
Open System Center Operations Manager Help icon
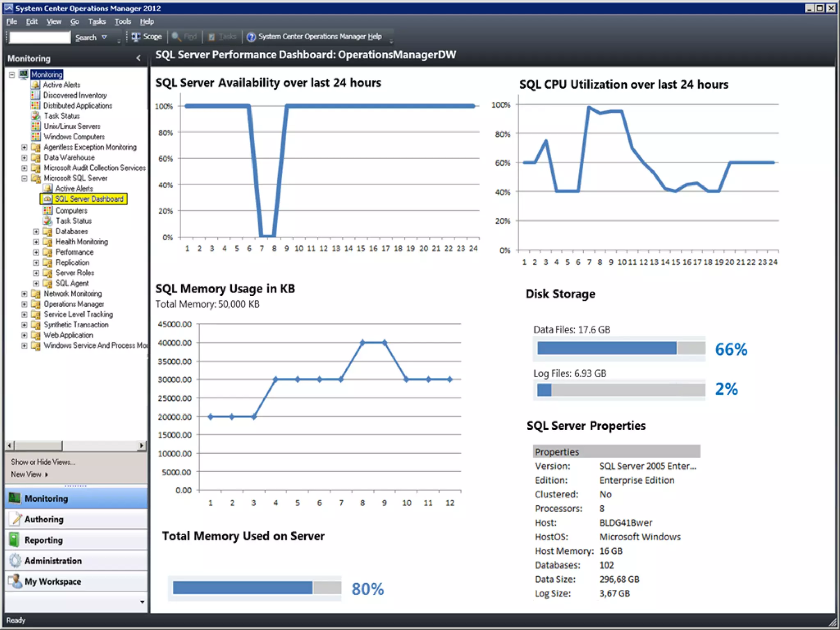pos(251,37)
